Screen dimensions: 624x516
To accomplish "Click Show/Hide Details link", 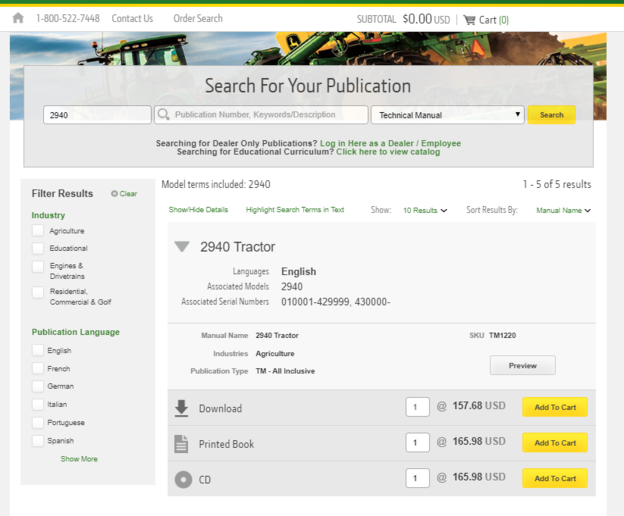I will coord(198,210).
